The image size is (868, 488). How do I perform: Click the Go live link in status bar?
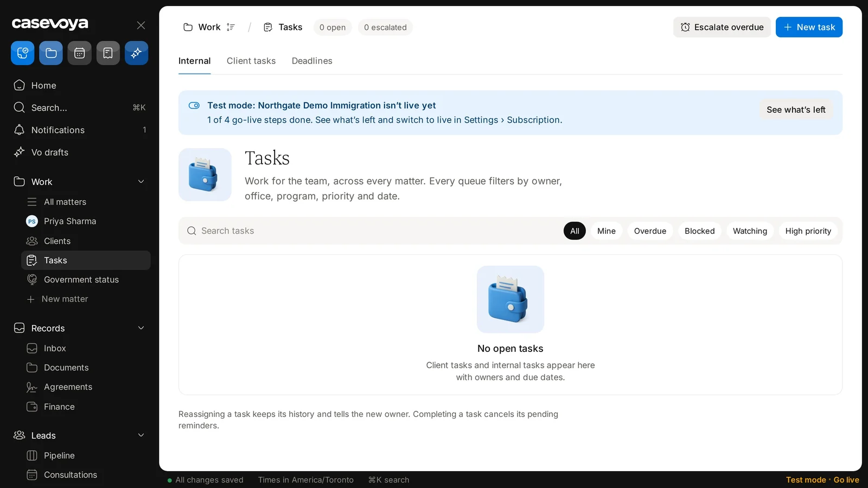coord(846,480)
